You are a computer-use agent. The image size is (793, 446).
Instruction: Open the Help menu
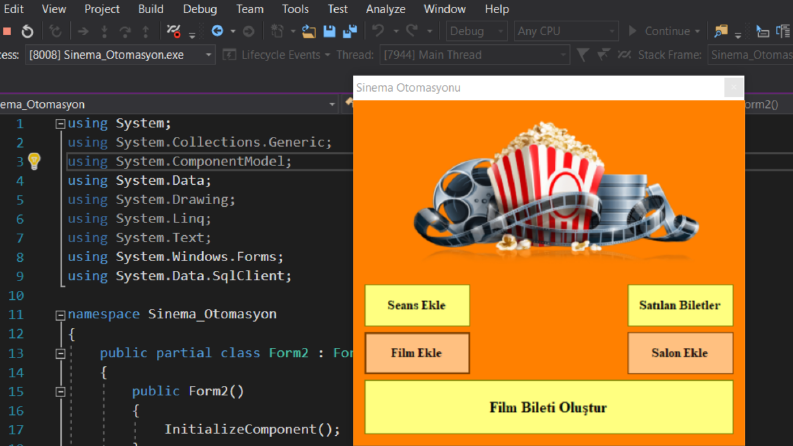point(497,9)
